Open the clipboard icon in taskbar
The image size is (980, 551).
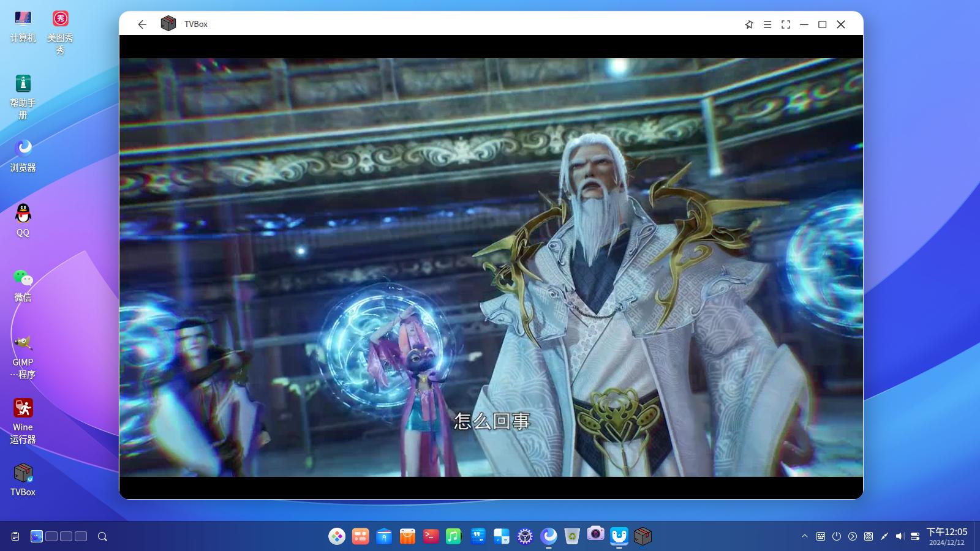coord(15,536)
